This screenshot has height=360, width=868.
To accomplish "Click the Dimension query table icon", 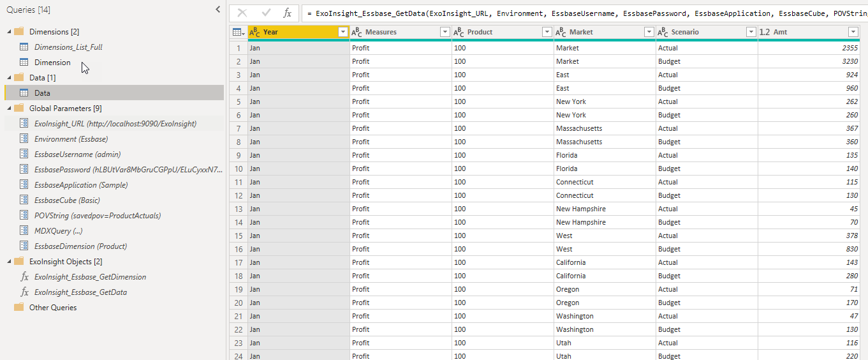I will pyautogui.click(x=24, y=62).
